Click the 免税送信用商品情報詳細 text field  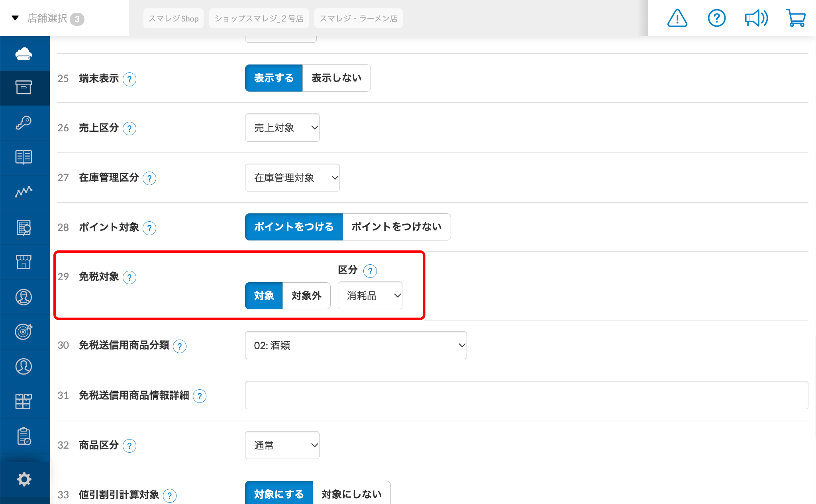coord(526,395)
